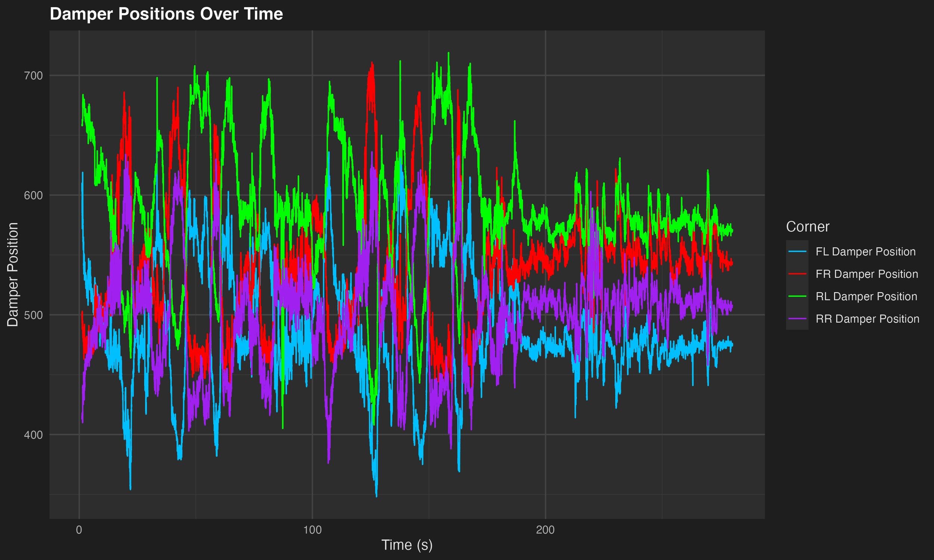Click the x-axis tick label 200

tap(545, 530)
